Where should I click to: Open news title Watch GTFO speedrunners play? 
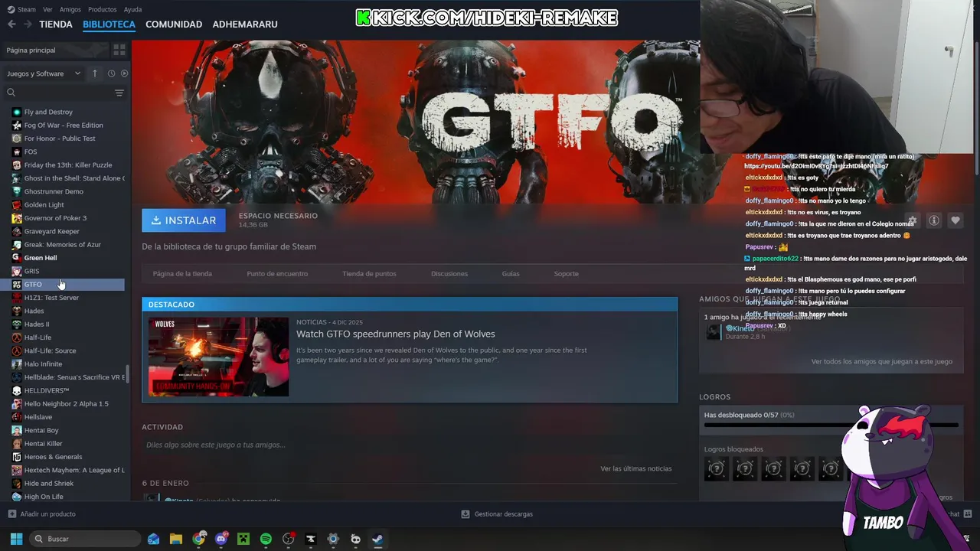click(396, 334)
